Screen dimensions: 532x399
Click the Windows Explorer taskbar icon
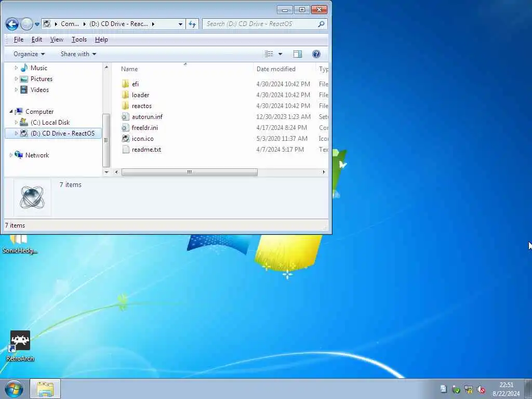(x=45, y=389)
